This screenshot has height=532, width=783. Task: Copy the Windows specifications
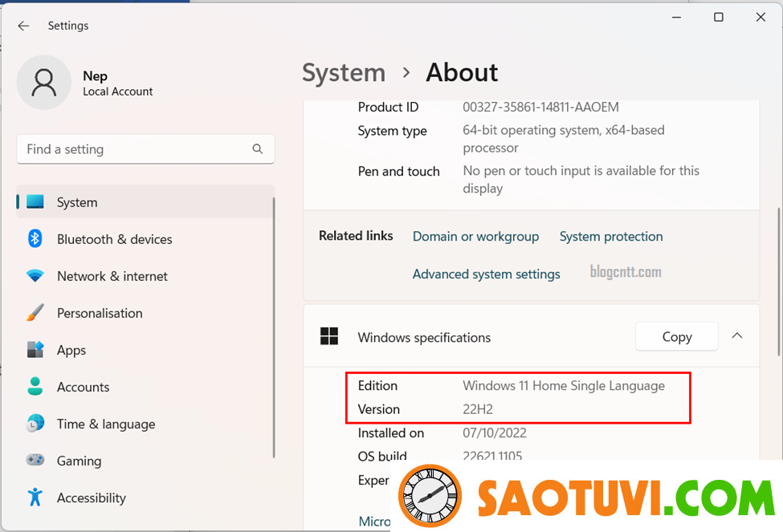[677, 336]
